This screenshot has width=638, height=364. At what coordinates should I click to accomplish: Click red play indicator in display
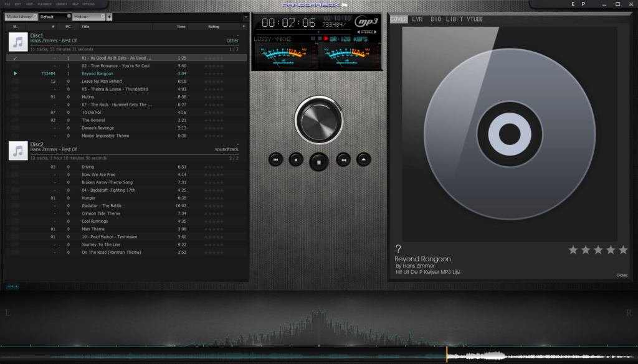(326, 39)
